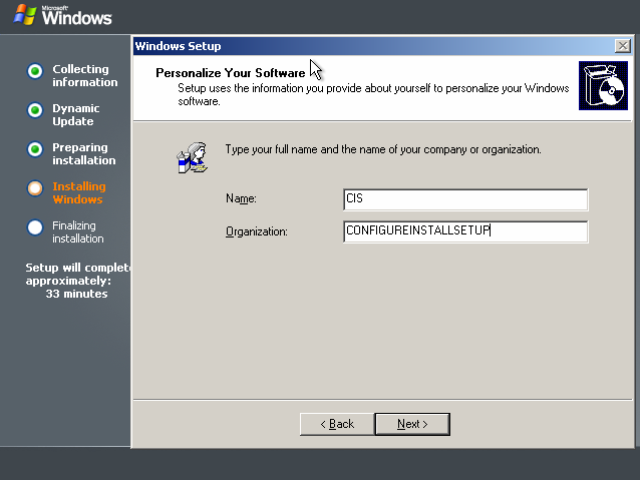This screenshot has width=640, height=480.
Task: Click the Name input field
Action: point(466,199)
